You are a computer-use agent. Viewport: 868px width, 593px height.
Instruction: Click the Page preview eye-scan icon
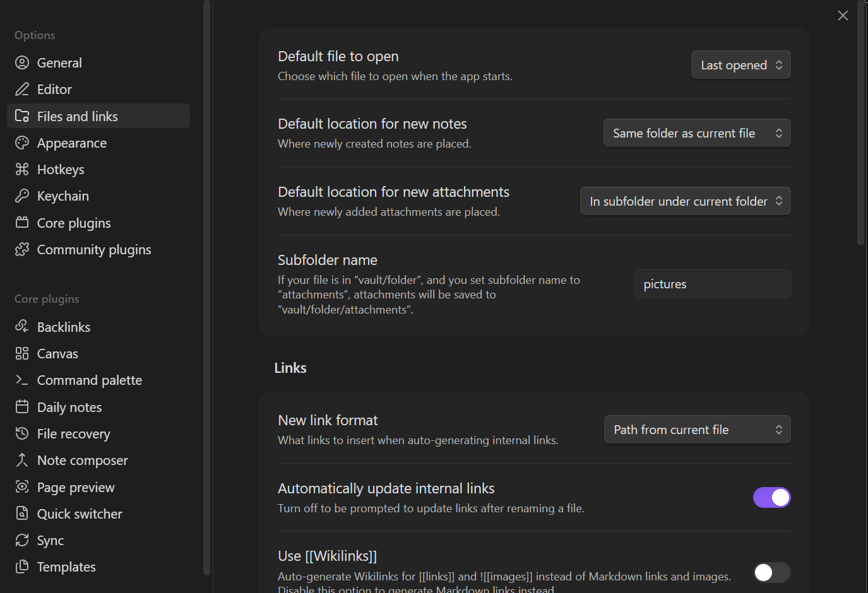point(22,487)
